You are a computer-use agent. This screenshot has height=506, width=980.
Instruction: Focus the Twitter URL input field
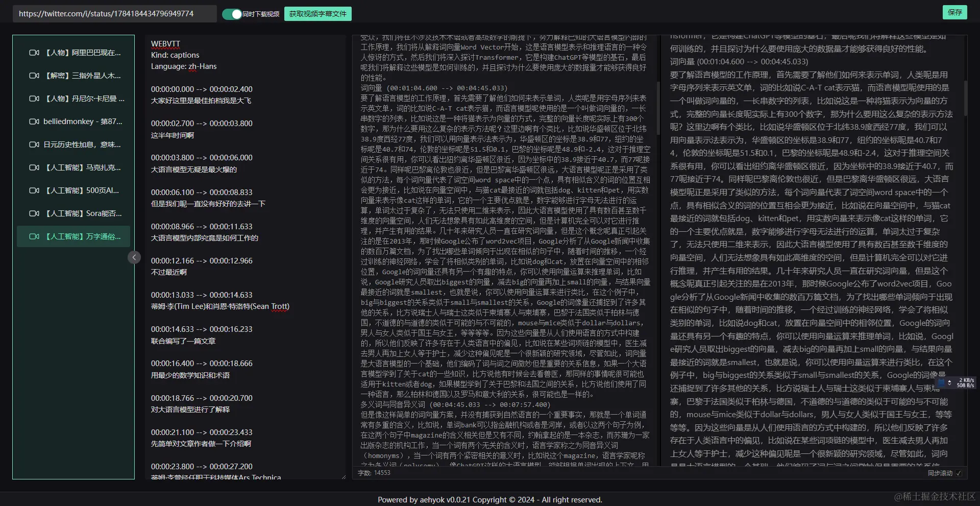[115, 14]
